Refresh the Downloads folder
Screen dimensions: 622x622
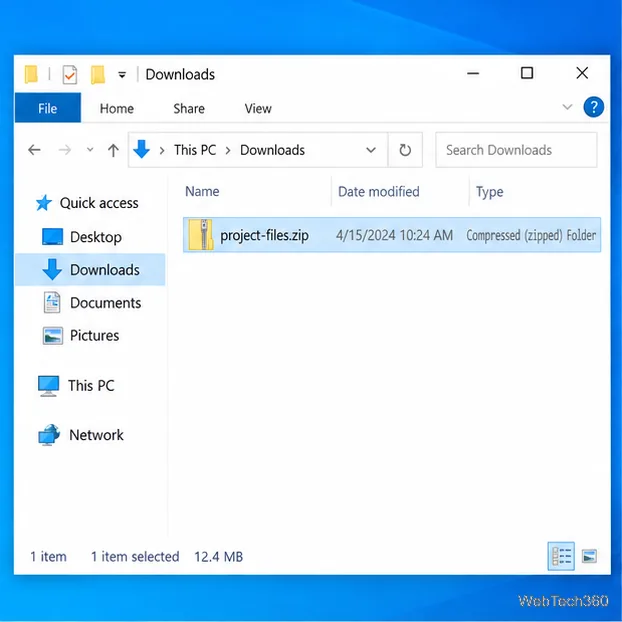[x=405, y=150]
